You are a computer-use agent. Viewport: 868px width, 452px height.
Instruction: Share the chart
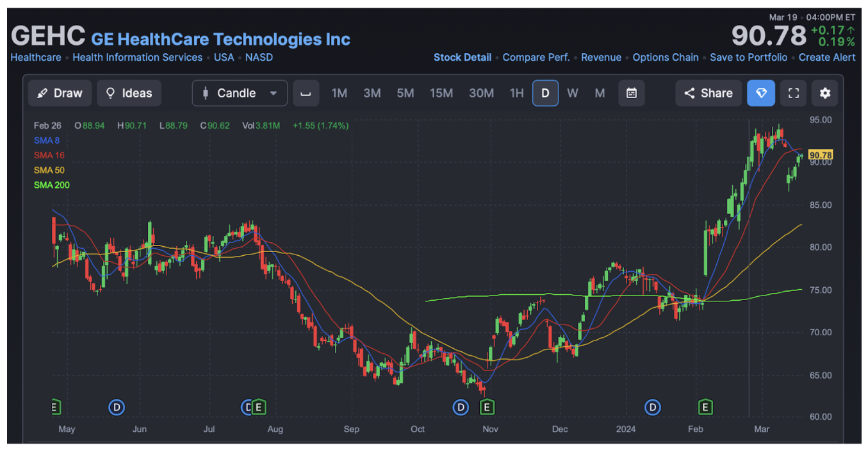[708, 93]
